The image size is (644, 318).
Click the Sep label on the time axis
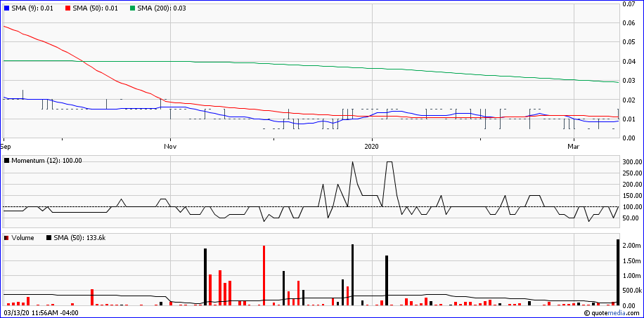[6, 147]
